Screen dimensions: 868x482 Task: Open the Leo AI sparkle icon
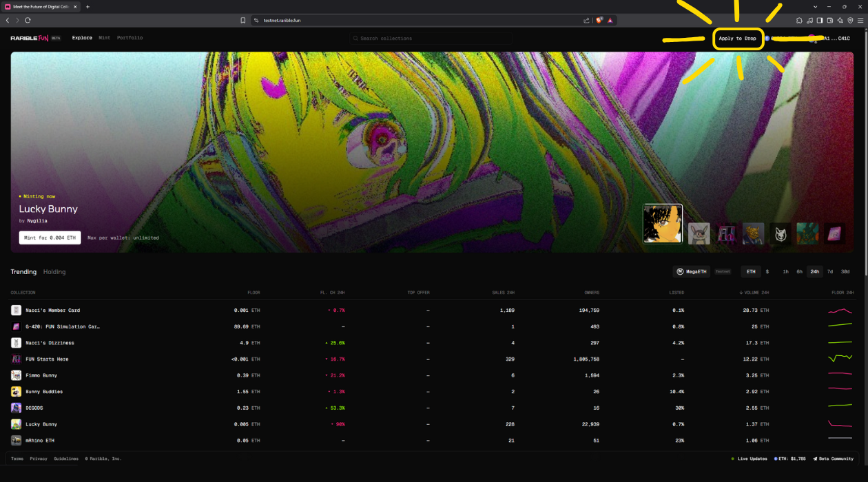pos(840,21)
